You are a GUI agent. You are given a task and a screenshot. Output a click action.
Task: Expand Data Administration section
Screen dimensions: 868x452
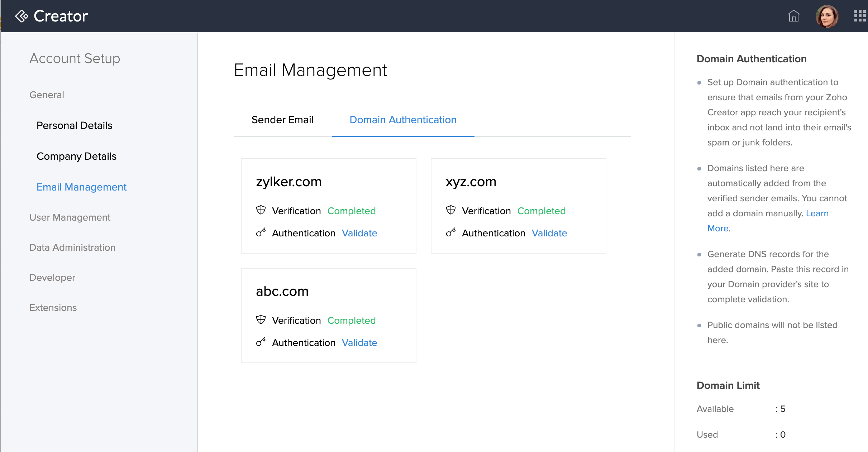[x=72, y=247]
